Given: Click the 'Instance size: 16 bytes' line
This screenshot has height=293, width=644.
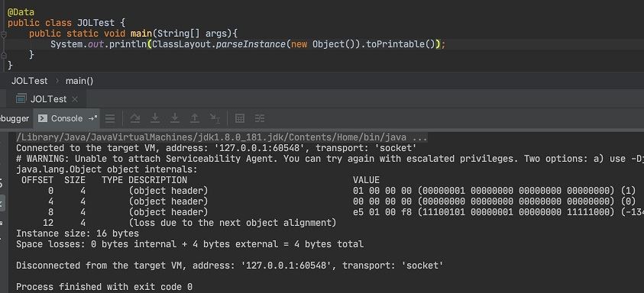Looking at the screenshot, I should pyautogui.click(x=78, y=233).
